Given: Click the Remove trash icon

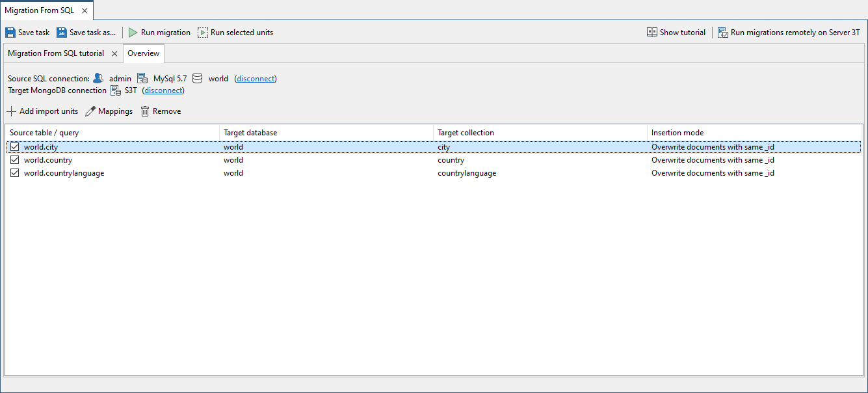Looking at the screenshot, I should [x=145, y=111].
